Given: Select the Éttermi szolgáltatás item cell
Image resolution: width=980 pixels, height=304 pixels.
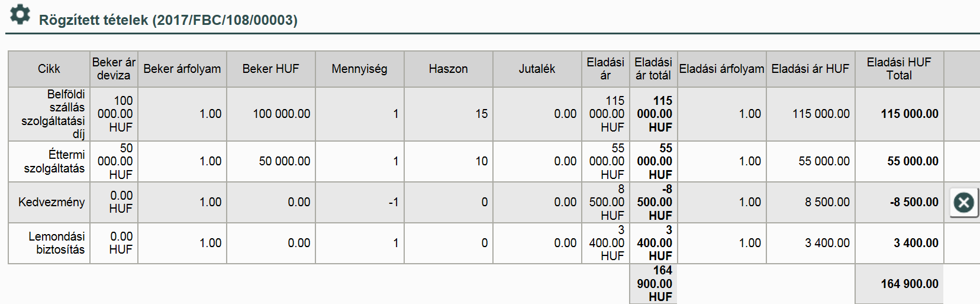Looking at the screenshot, I should coord(54,161).
